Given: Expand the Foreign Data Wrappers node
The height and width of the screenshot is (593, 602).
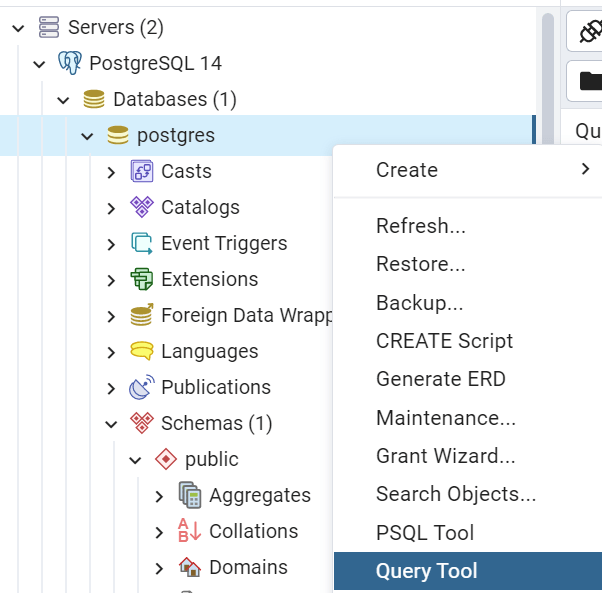Looking at the screenshot, I should [x=111, y=316].
